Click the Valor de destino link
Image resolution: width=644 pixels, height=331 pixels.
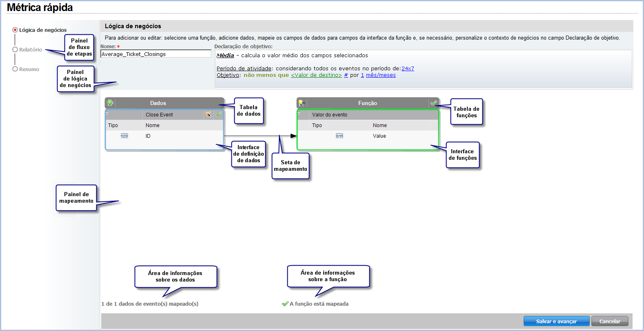coord(316,75)
